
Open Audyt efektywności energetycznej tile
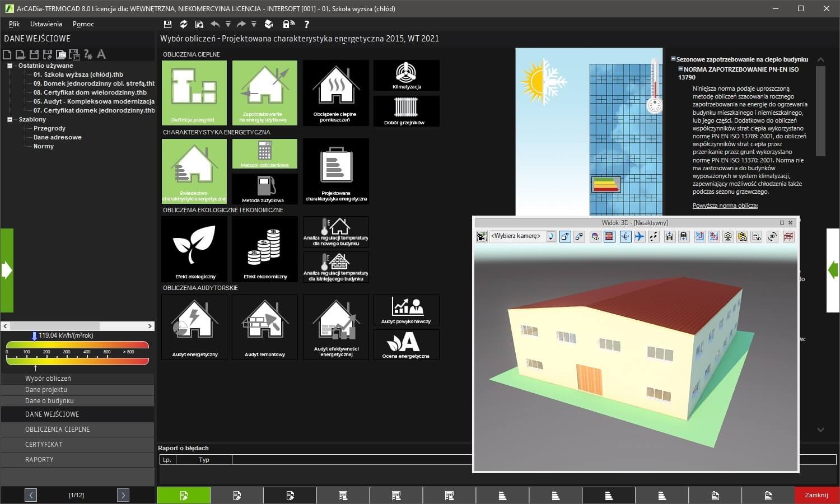tap(336, 326)
